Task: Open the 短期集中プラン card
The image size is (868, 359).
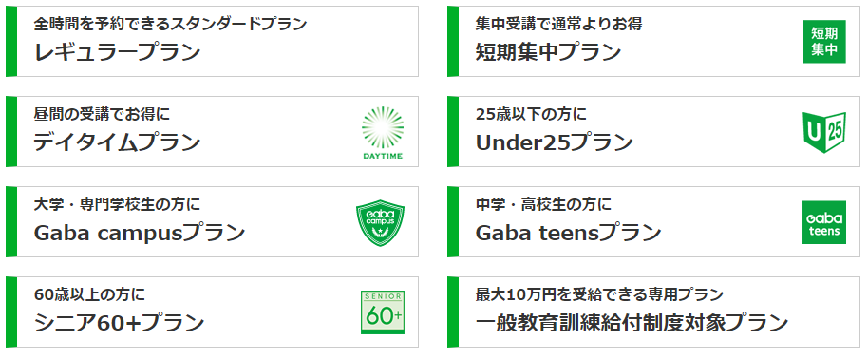Action: click(653, 42)
